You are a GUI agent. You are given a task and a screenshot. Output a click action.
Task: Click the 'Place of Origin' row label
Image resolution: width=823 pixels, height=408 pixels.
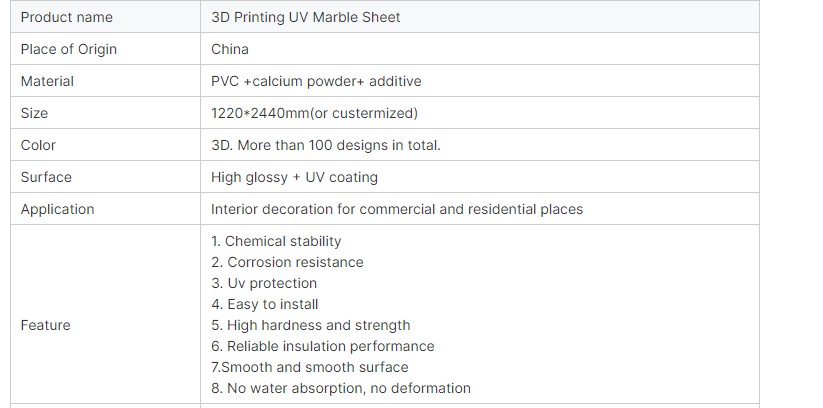(x=68, y=49)
